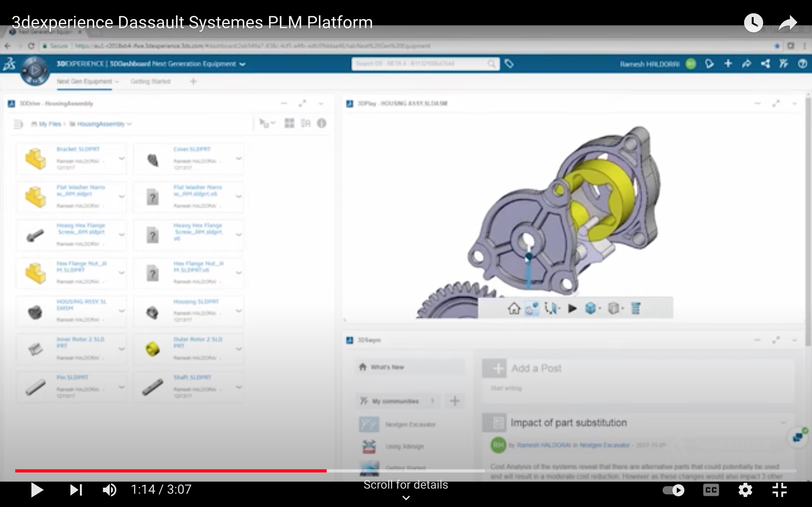Screen dimensions: 812x507
Task: Open the YouTube settings gear
Action: 745,490
